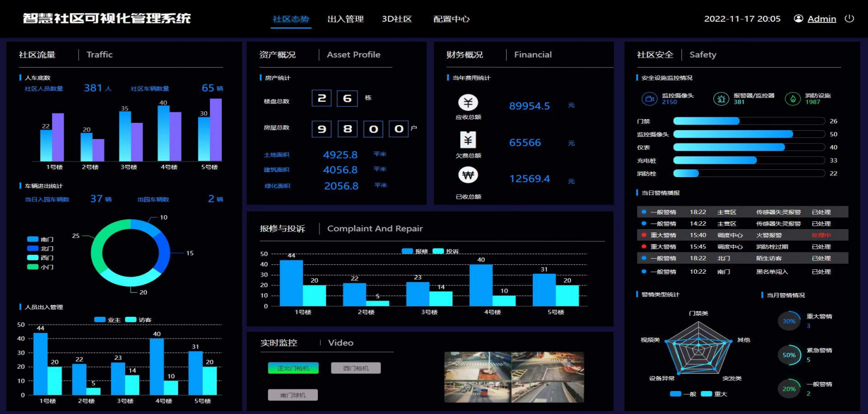Click the red 处理中 status
Image resolution: width=868 pixels, height=414 pixels.
coord(821,235)
